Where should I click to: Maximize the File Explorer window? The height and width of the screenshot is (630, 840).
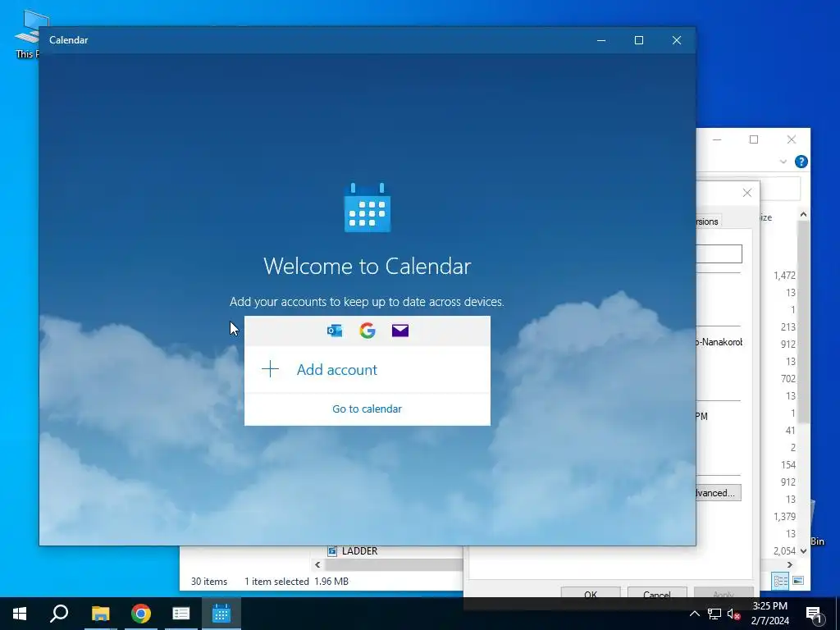tap(754, 139)
